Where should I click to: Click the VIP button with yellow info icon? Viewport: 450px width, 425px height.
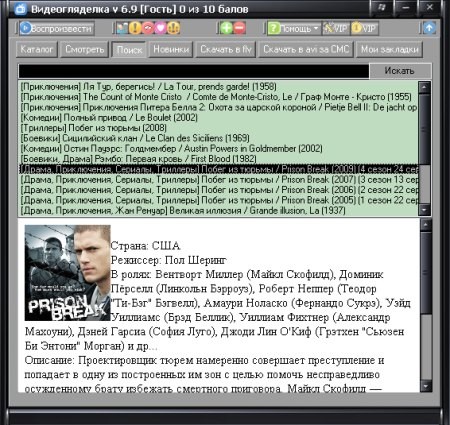365,29
